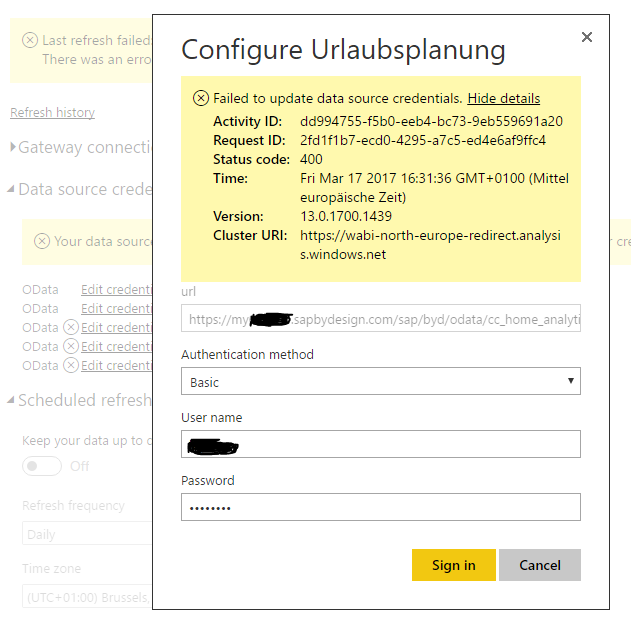Click the Cluster URI address text
631x625 pixels.
click(430, 244)
